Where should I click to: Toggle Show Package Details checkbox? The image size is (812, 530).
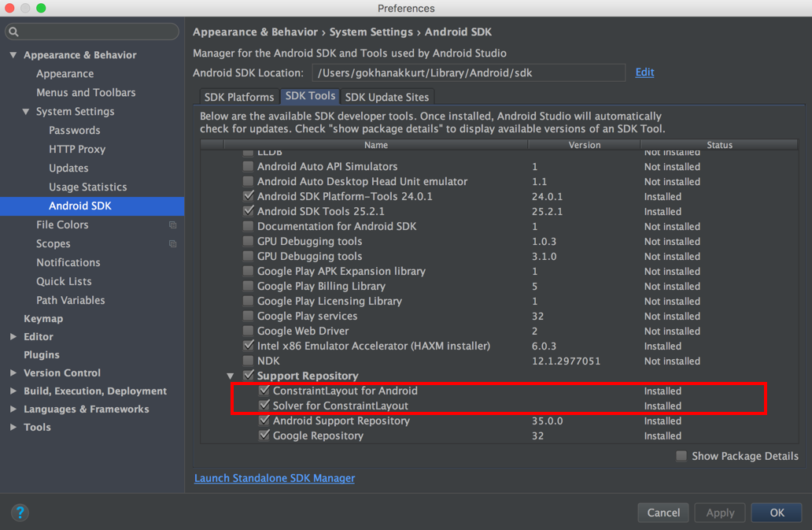(x=681, y=456)
